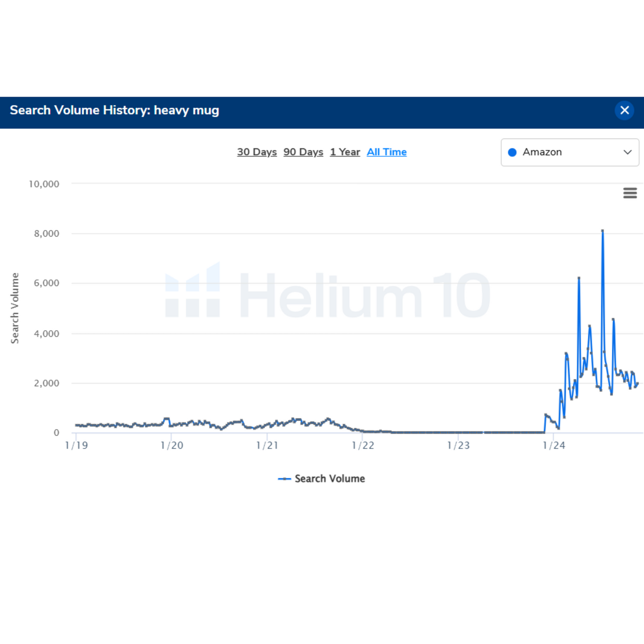Toggle the Search Volume legend series
Viewport: 644px width, 644px height.
pos(321,479)
